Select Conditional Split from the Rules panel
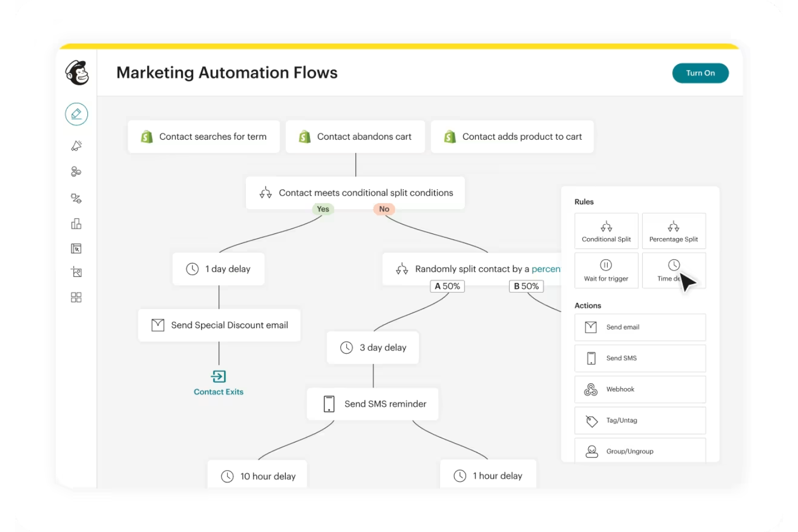The height and width of the screenshot is (532, 798). 606,231
